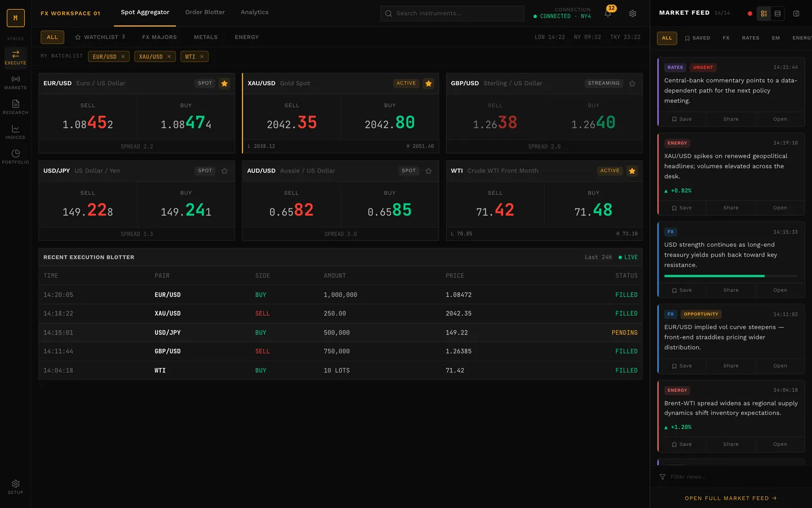Save the XAU/USD spikes news item
Image resolution: width=812 pixels, height=508 pixels.
682,208
